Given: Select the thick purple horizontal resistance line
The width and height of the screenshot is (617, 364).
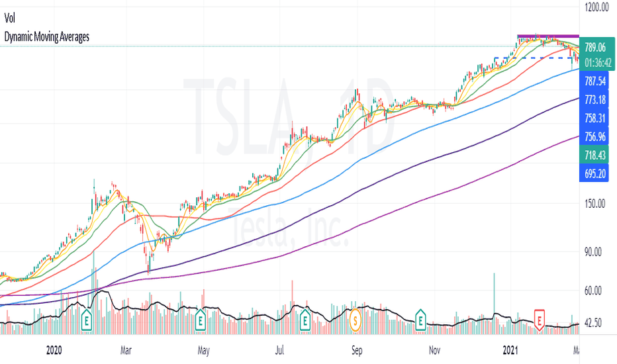Looking at the screenshot, I should tap(548, 36).
